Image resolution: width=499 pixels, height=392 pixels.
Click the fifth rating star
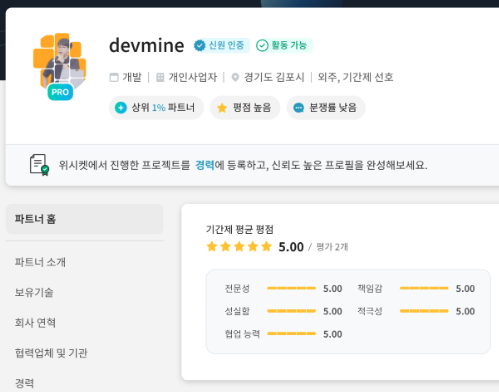(266, 247)
